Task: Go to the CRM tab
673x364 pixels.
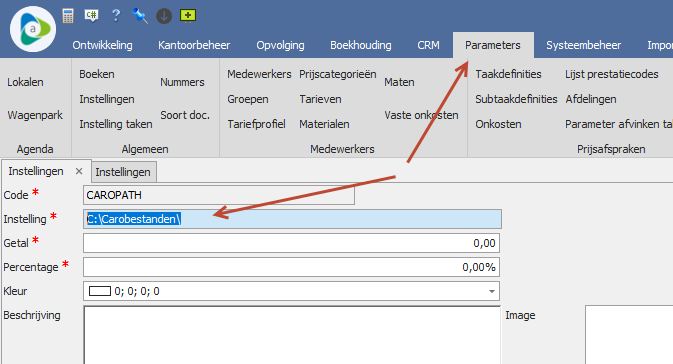Action: [x=428, y=45]
